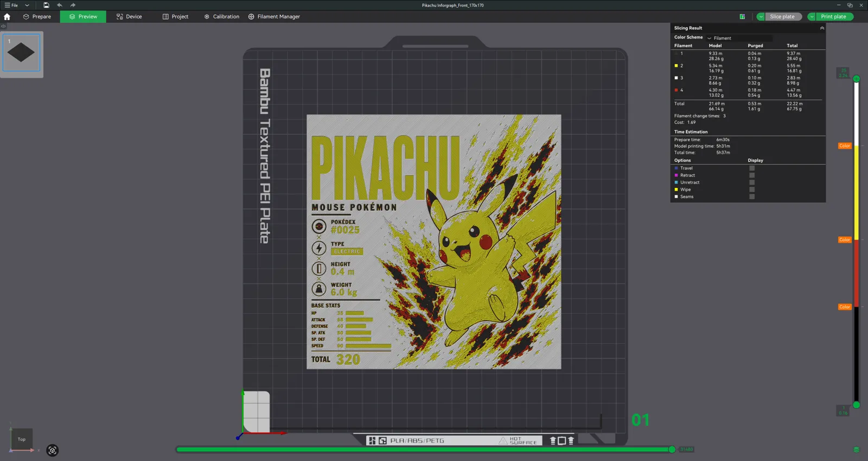Open the Print plate dropdown arrow
868x461 pixels.
[812, 17]
